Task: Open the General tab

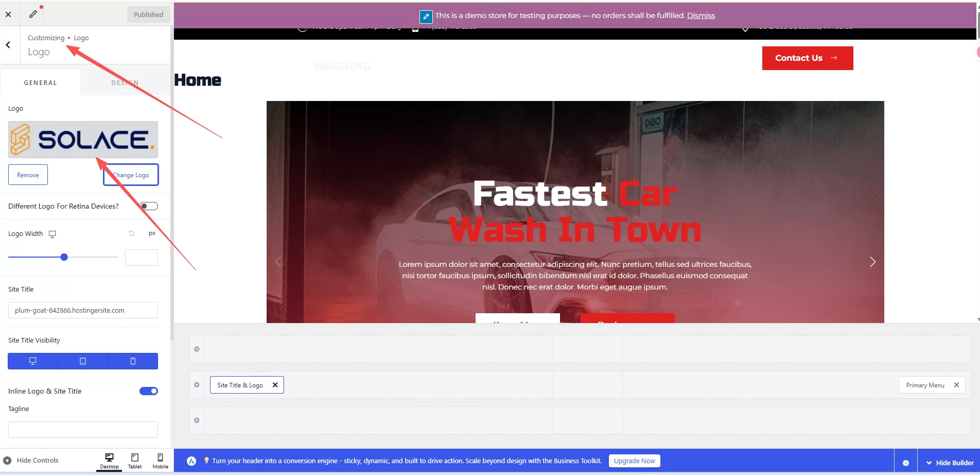Action: point(41,82)
